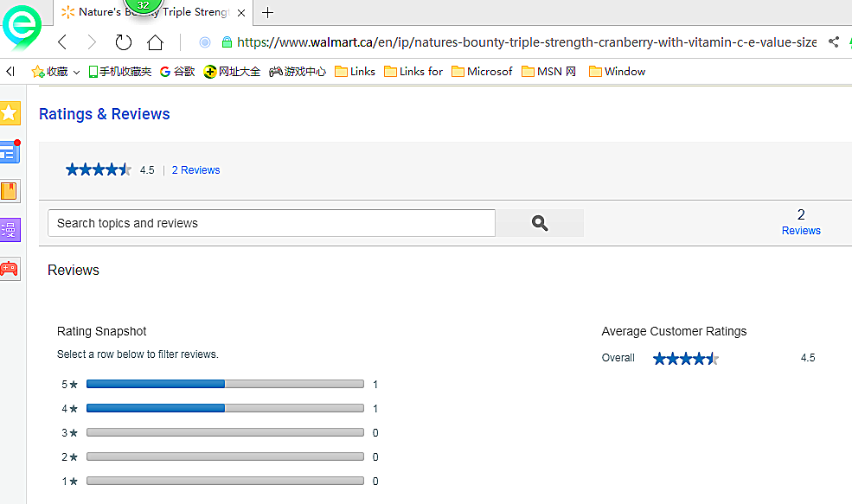
Task: Open favorites star in left sidebar
Action: (x=10, y=113)
